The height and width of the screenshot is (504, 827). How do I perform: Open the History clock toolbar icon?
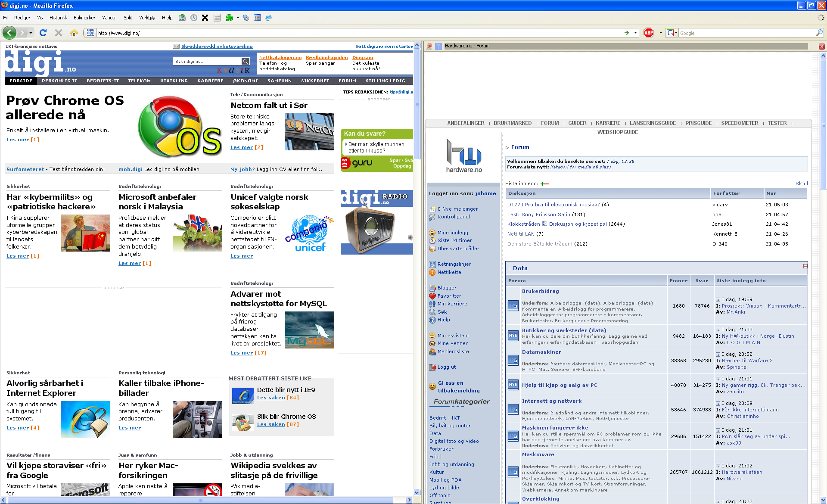(x=194, y=18)
